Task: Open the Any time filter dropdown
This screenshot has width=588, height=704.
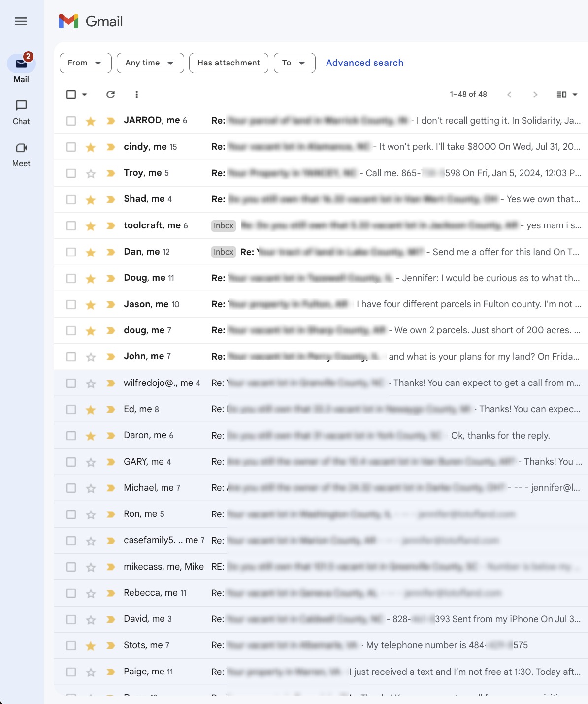Action: (x=150, y=63)
